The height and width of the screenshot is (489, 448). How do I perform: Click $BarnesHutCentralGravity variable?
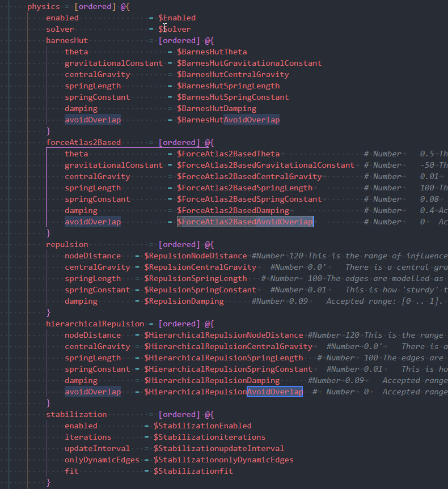233,75
